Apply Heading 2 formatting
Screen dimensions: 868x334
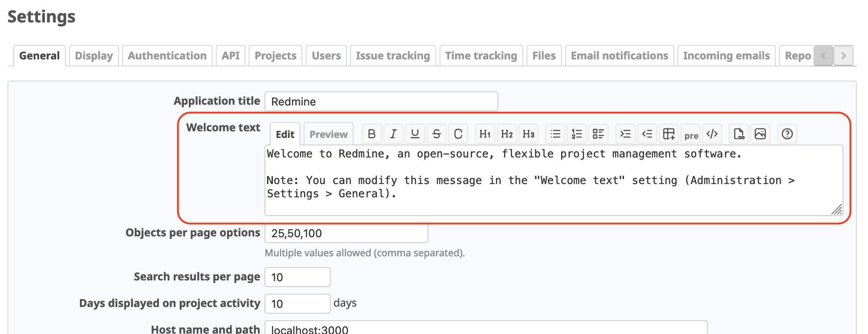507,134
